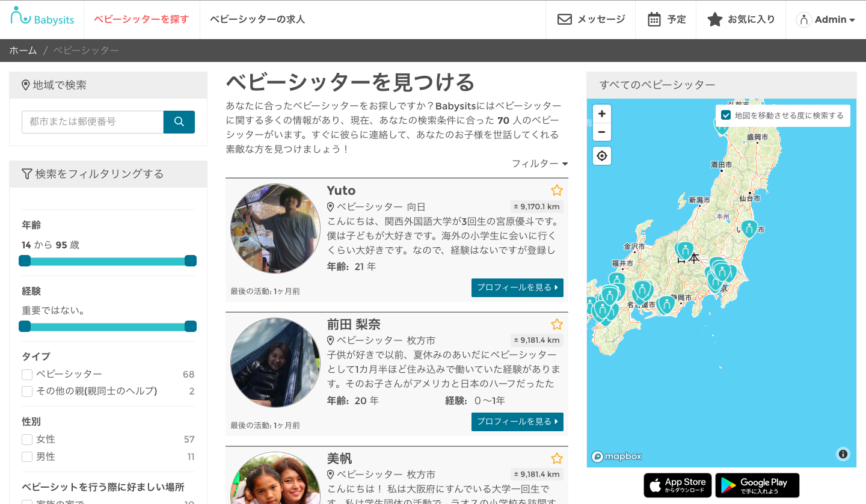This screenshot has height=504, width=866.
Task: Click the map locate-me target icon
Action: pyautogui.click(x=601, y=156)
